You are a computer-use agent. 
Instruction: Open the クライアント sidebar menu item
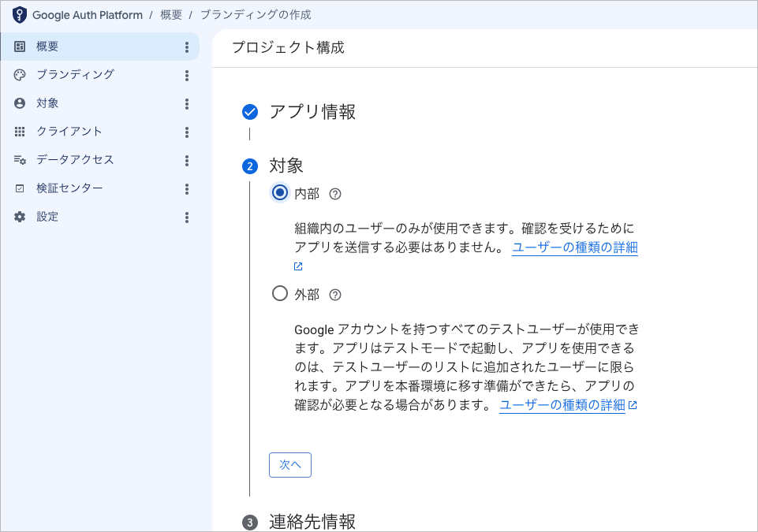(100, 132)
